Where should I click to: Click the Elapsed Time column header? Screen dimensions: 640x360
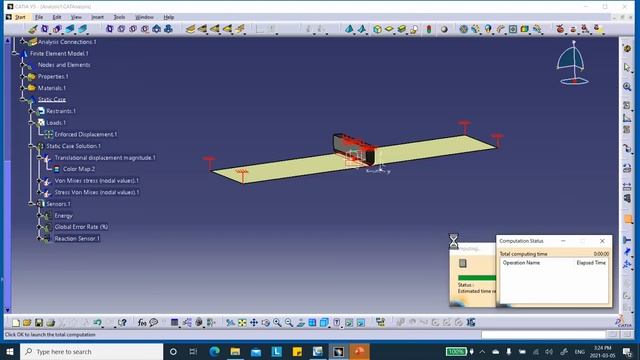pyautogui.click(x=591, y=263)
